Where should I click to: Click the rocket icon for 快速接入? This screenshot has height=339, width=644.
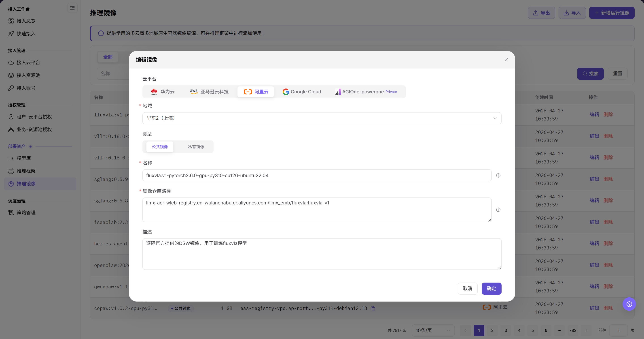(x=11, y=34)
